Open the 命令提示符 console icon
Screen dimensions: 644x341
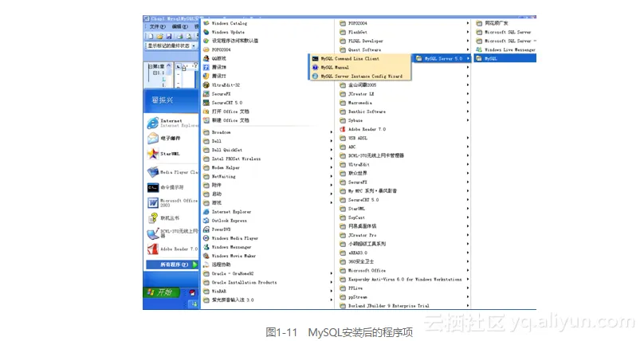pos(153,187)
